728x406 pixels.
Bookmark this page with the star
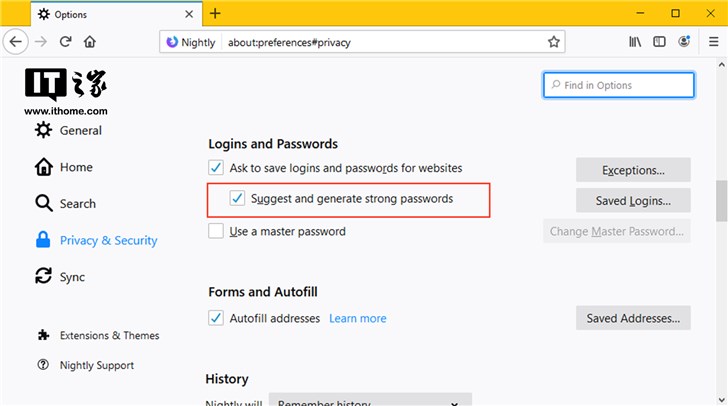pyautogui.click(x=553, y=42)
